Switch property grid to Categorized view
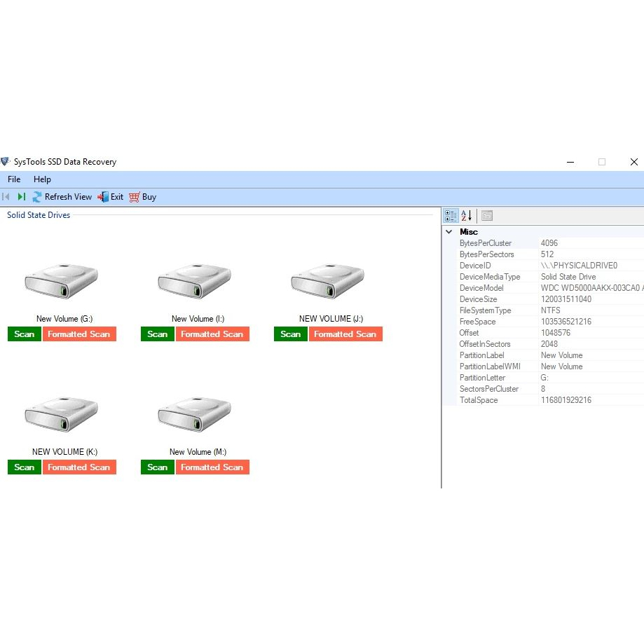644x644 pixels. (x=451, y=216)
